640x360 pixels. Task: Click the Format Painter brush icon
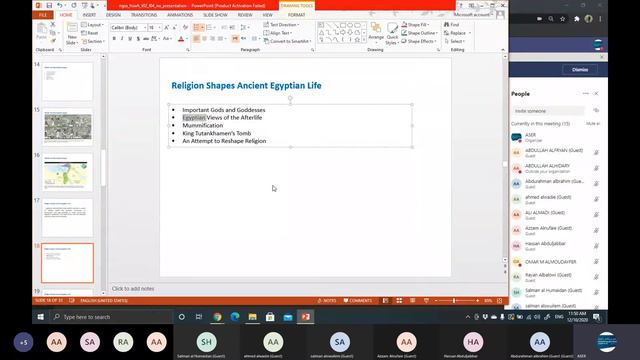point(53,41)
